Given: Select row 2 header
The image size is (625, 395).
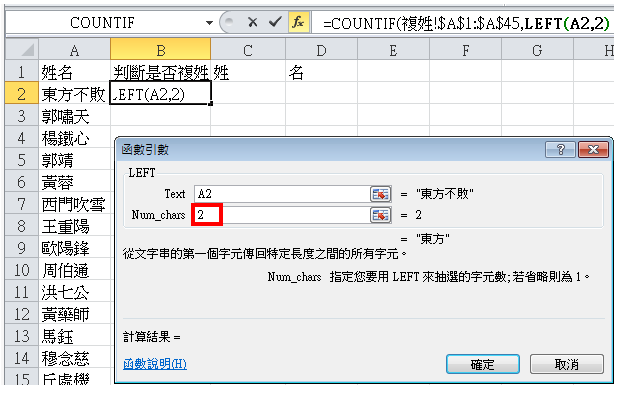Looking at the screenshot, I should pyautogui.click(x=22, y=94).
